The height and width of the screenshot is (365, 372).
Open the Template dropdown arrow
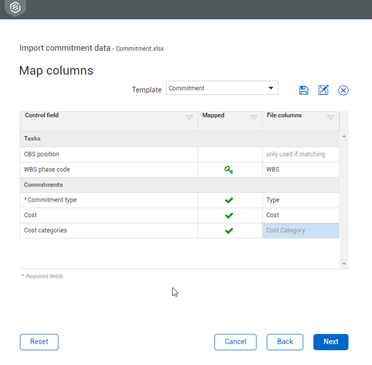click(x=271, y=88)
